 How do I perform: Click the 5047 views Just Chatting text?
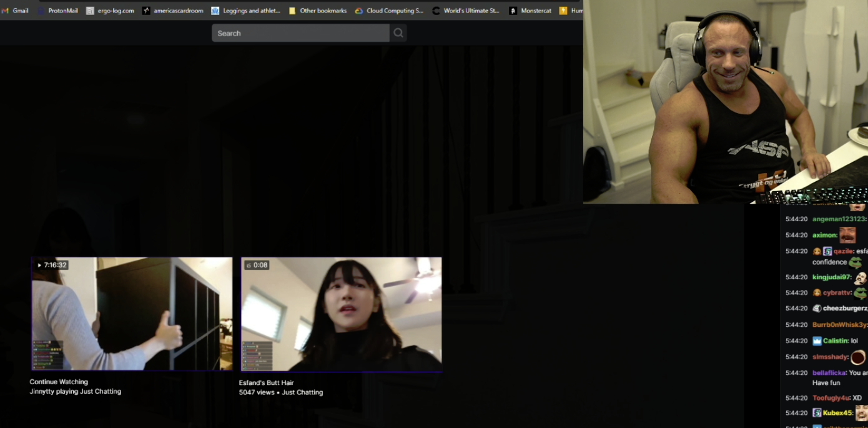(x=280, y=392)
